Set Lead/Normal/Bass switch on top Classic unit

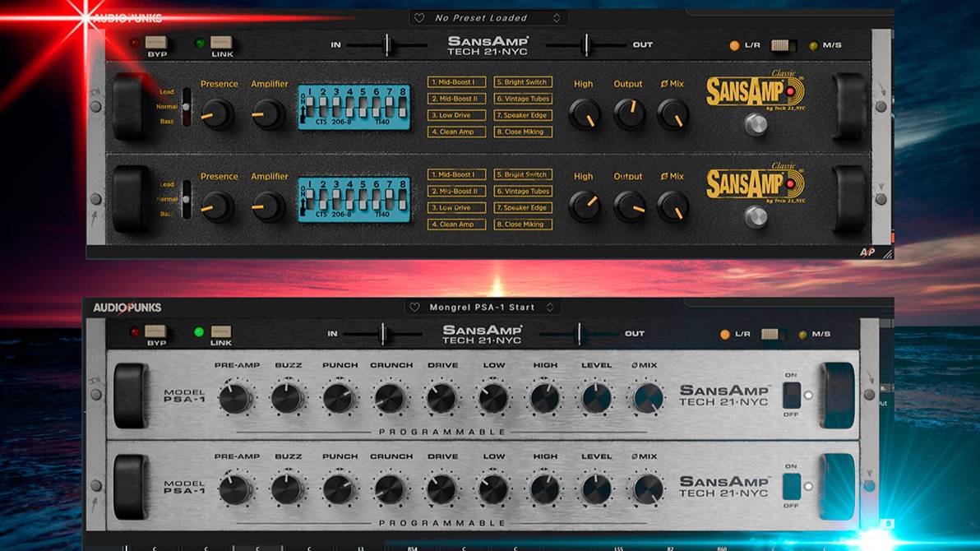click(187, 107)
